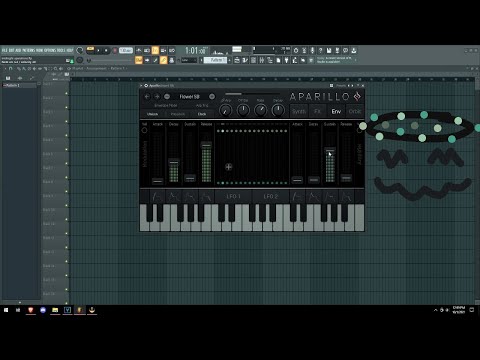
Task: Toggle step editing mode icon
Action: [x=155, y=60]
